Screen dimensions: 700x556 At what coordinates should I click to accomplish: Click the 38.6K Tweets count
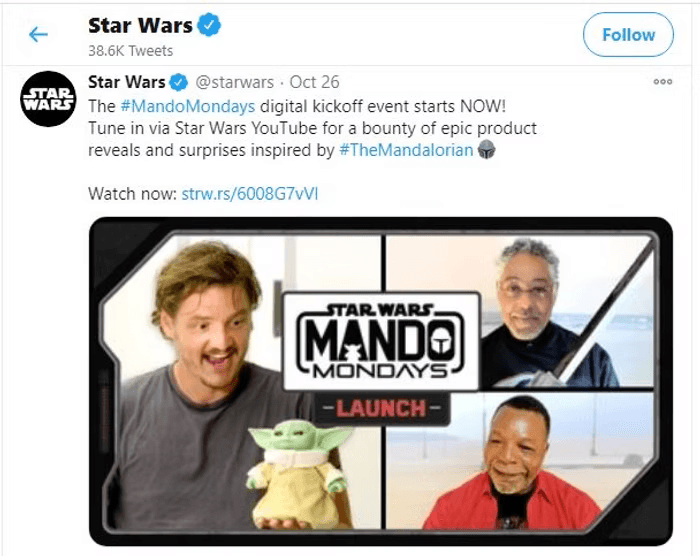click(130, 50)
